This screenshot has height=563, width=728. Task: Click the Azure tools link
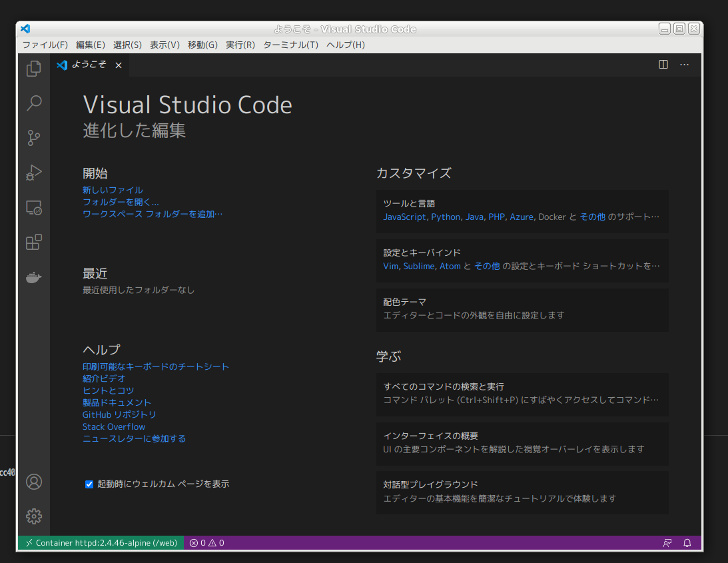pyautogui.click(x=522, y=217)
